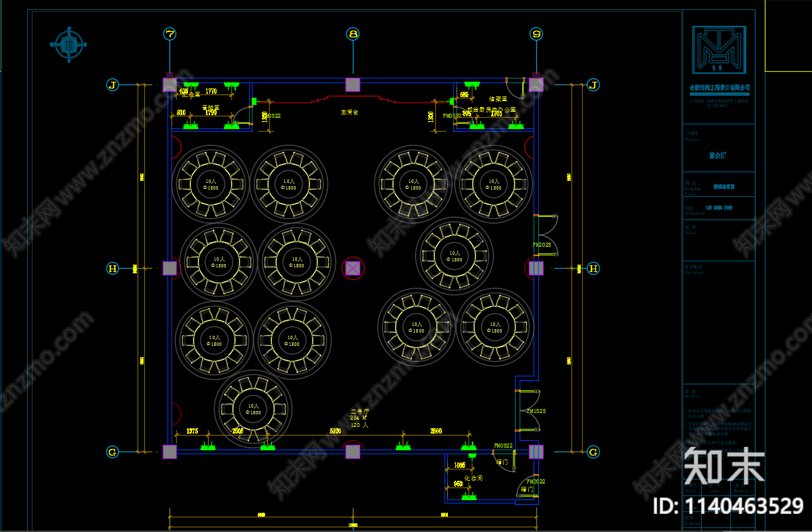Select the 120 人 capacity text

coord(359,424)
